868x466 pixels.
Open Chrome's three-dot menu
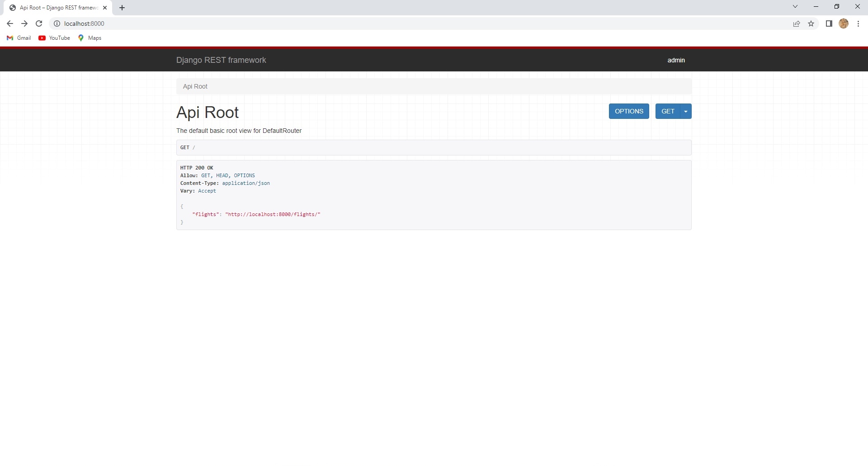coord(858,24)
